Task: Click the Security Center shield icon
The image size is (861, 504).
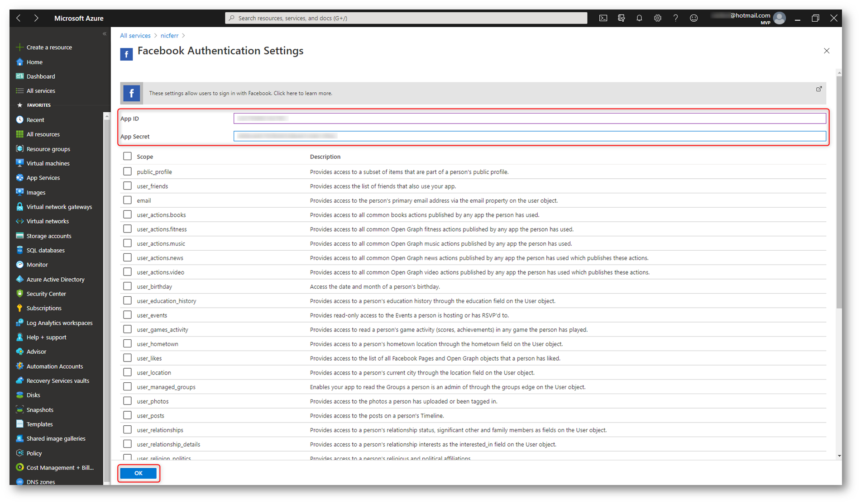Action: tap(19, 294)
